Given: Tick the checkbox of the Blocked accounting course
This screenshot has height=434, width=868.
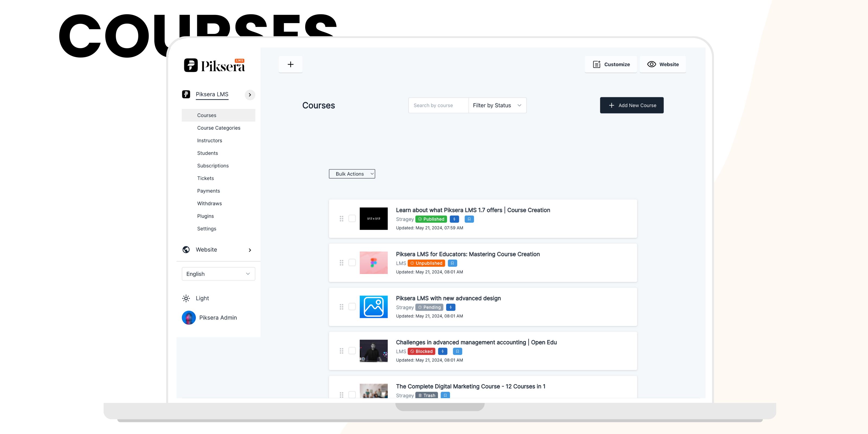Looking at the screenshot, I should tap(352, 351).
